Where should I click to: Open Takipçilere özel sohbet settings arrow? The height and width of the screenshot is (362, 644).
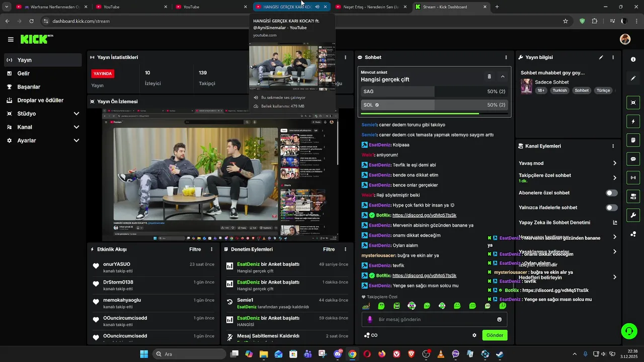pos(615,177)
